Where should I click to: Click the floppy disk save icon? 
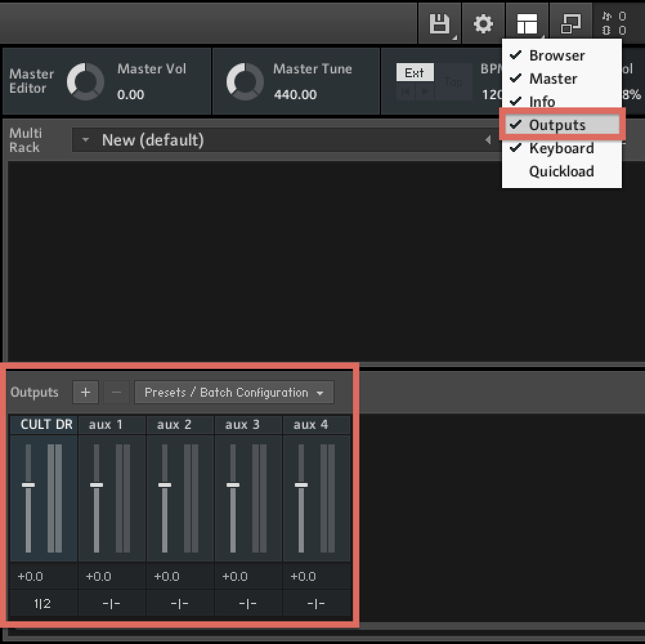439,23
